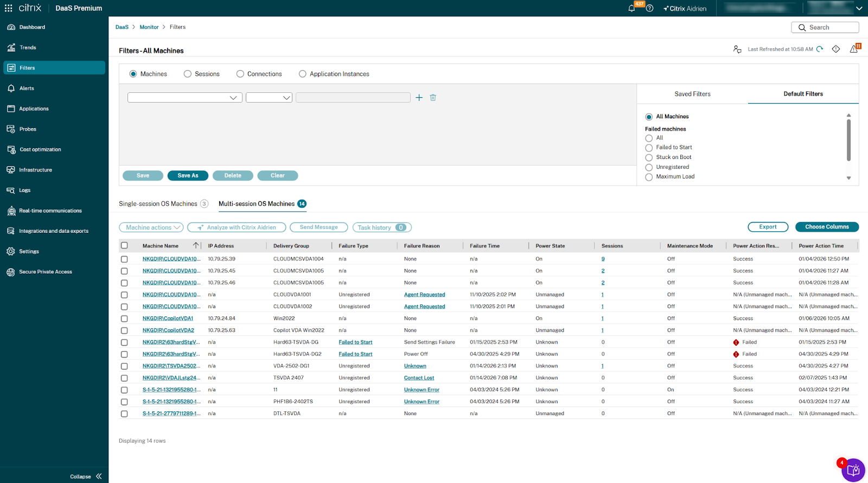Click the warning alerts triangle icon

pyautogui.click(x=854, y=49)
